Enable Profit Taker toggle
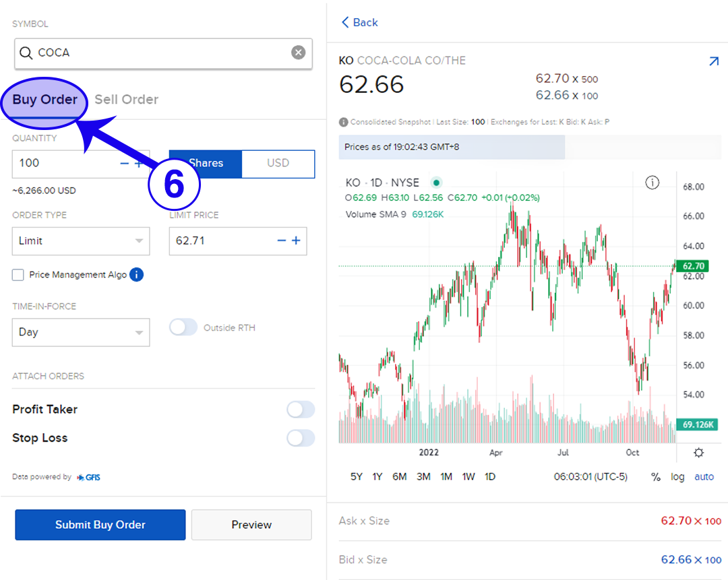 tap(300, 410)
